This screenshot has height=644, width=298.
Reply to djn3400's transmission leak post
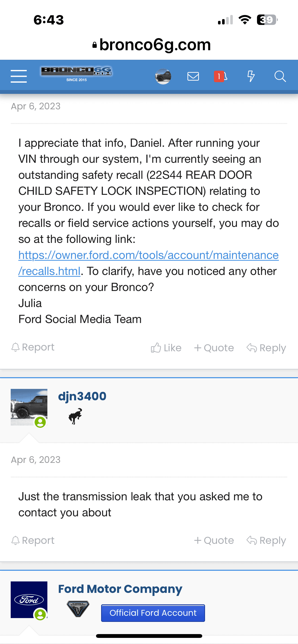click(266, 540)
